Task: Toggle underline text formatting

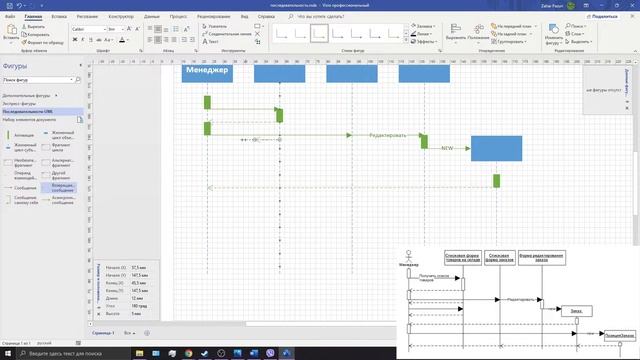Action: point(91,40)
